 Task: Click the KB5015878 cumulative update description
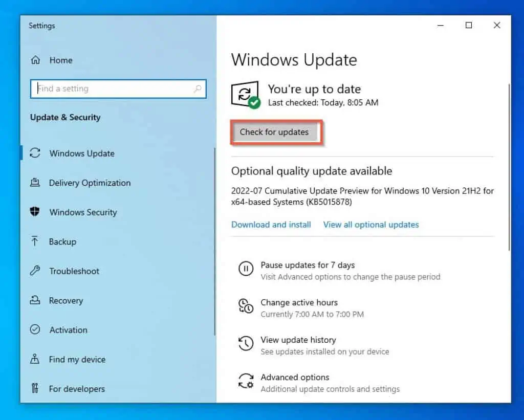[x=362, y=196]
